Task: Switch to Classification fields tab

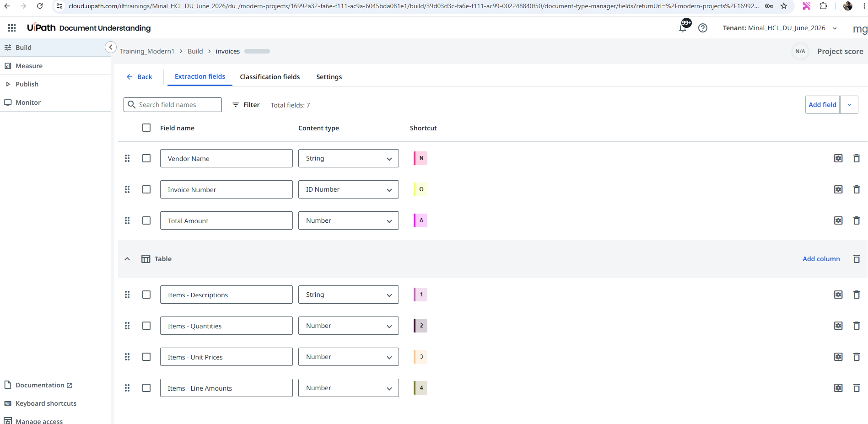Action: [x=270, y=77]
